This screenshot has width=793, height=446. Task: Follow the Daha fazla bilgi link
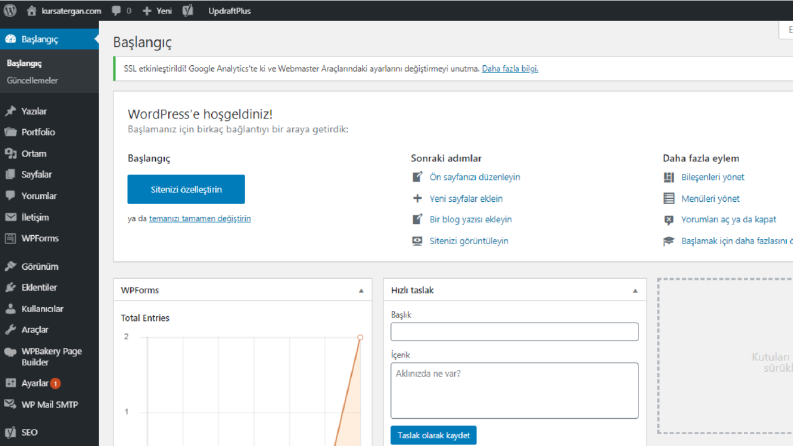(510, 68)
